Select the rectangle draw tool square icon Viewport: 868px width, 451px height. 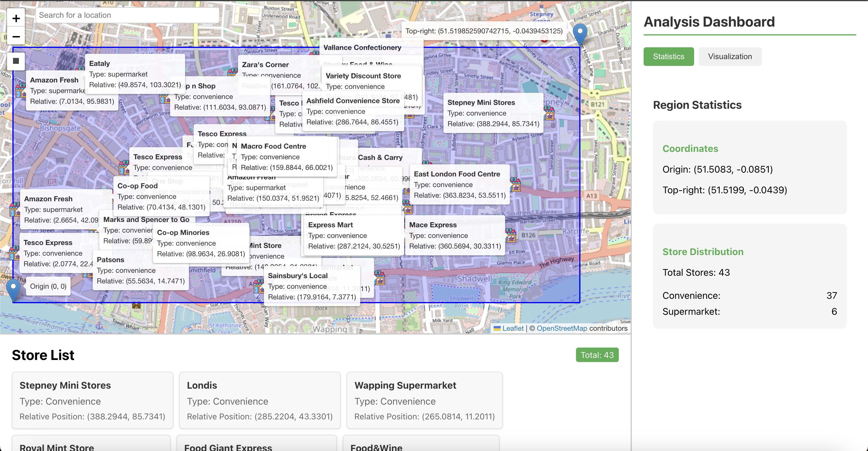tap(16, 61)
